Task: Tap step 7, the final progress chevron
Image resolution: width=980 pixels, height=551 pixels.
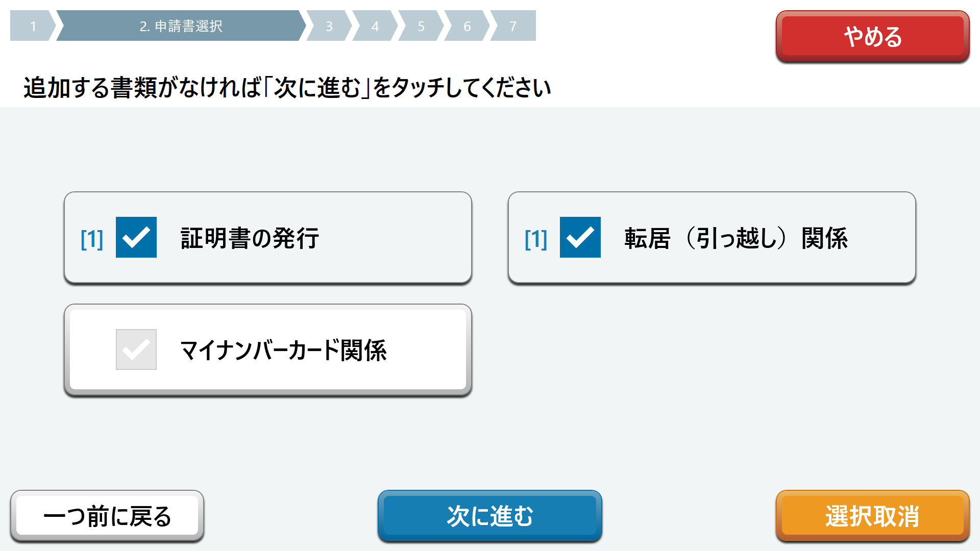Action: (512, 27)
